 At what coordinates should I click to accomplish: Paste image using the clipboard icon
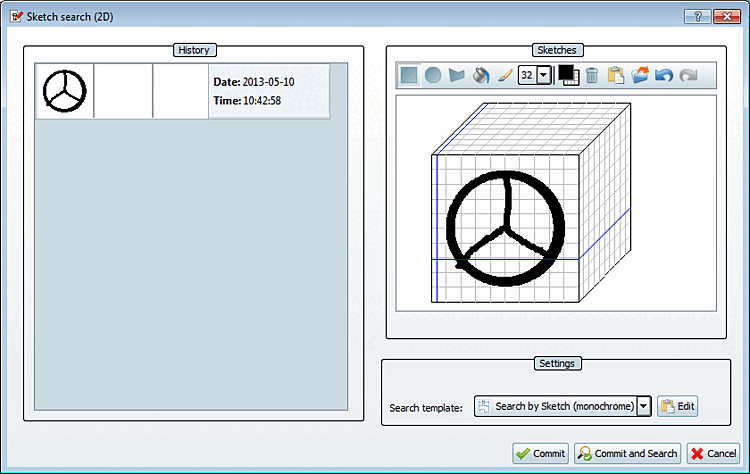click(616, 75)
